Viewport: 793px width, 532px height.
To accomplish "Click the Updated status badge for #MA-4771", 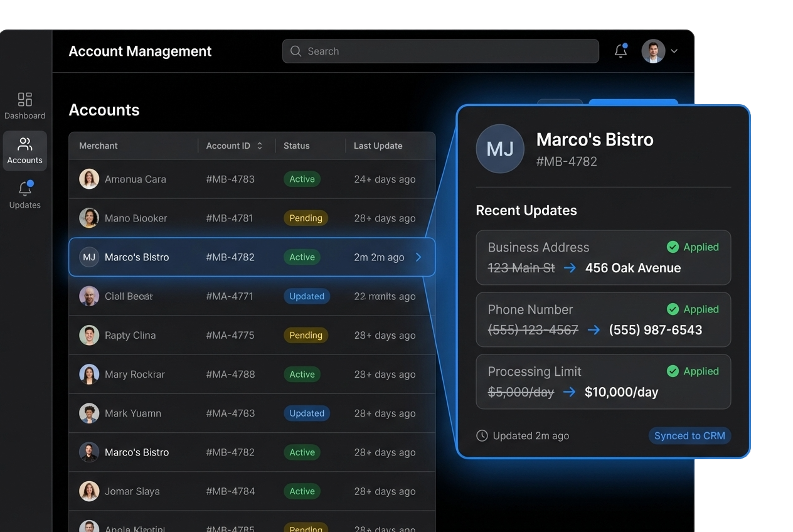I will pyautogui.click(x=307, y=296).
